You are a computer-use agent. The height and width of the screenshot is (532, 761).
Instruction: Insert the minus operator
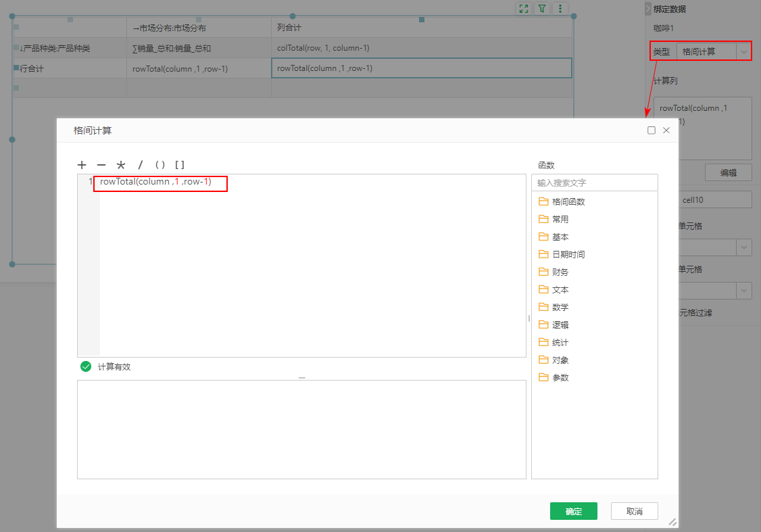coord(101,165)
